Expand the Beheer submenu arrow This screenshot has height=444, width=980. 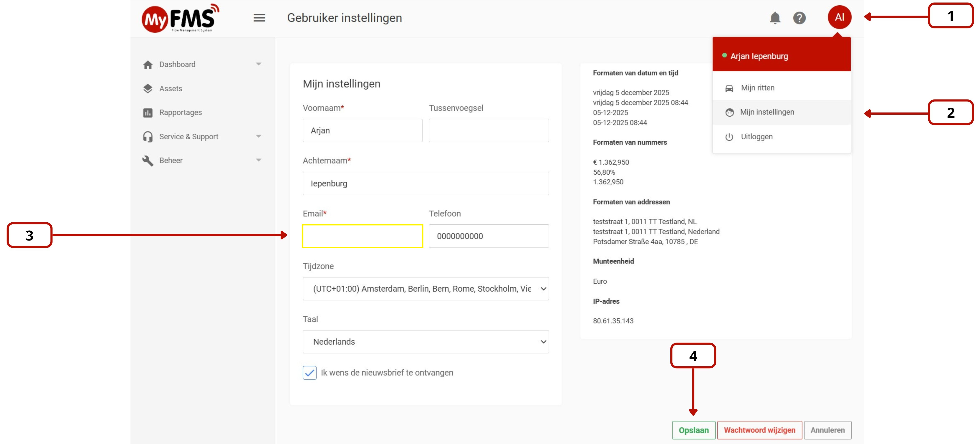tap(258, 160)
